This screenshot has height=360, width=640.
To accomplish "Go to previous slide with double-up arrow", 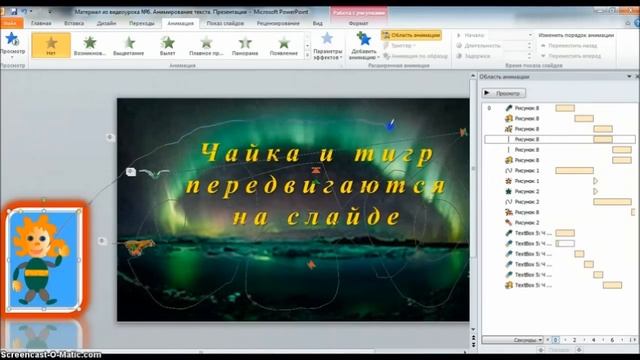I will pos(473,338).
